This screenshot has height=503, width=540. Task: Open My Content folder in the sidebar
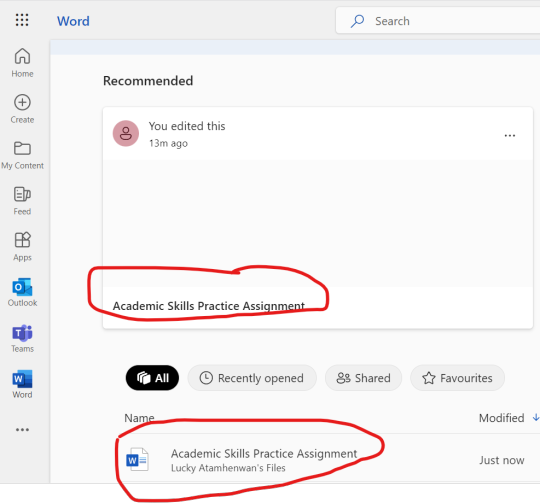click(22, 155)
